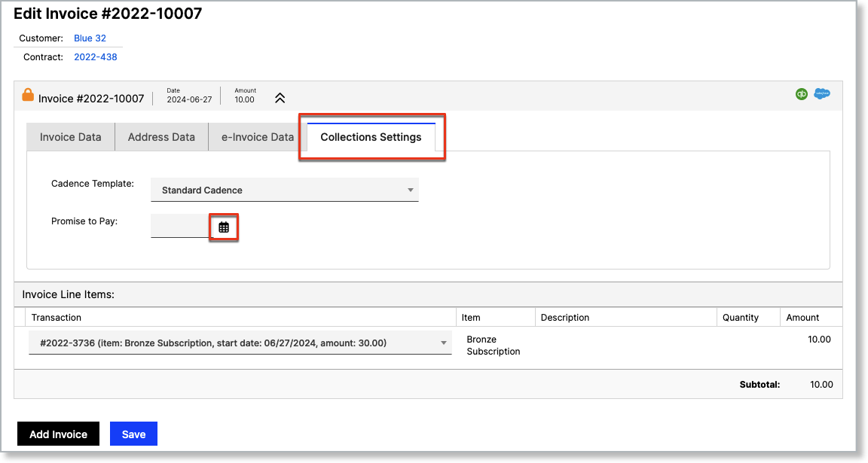868x463 pixels.
Task: Click the Cadence Template label
Action: [93, 184]
